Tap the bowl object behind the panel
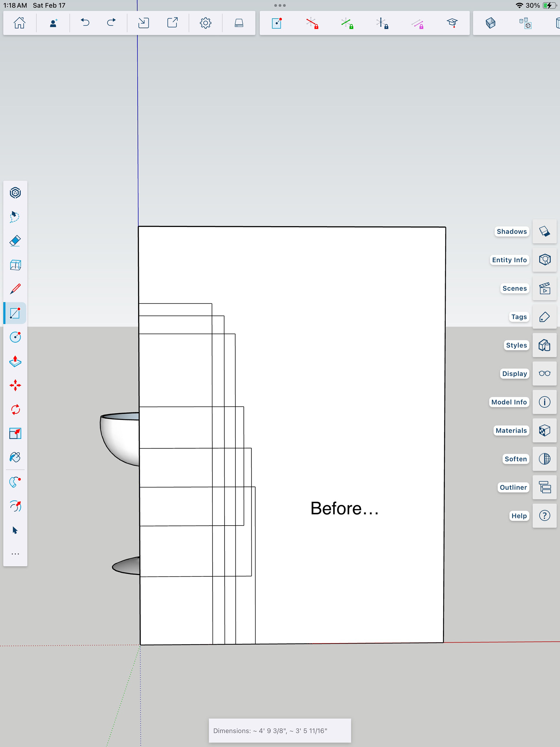This screenshot has height=747, width=560. (x=120, y=439)
